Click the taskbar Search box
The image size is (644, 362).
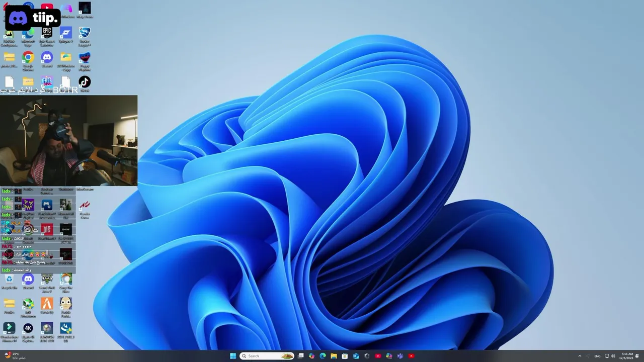[267, 356]
